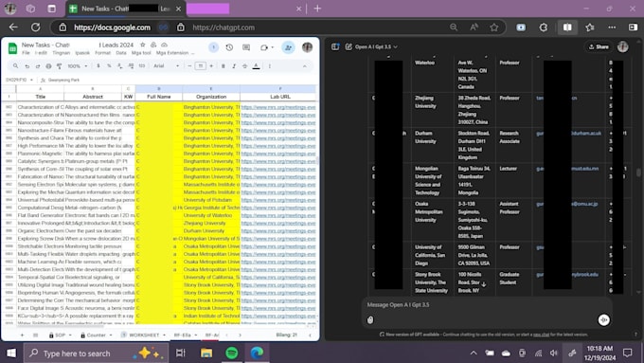This screenshot has width=644, height=363.
Task: Apply currency format with dollar icon
Action: 98,65
